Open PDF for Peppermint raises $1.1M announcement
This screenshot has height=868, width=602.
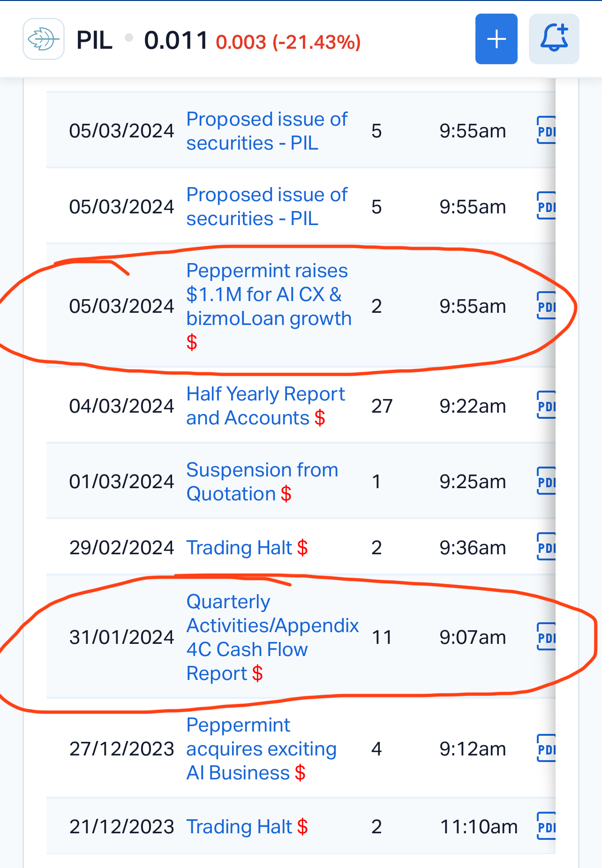pos(546,306)
